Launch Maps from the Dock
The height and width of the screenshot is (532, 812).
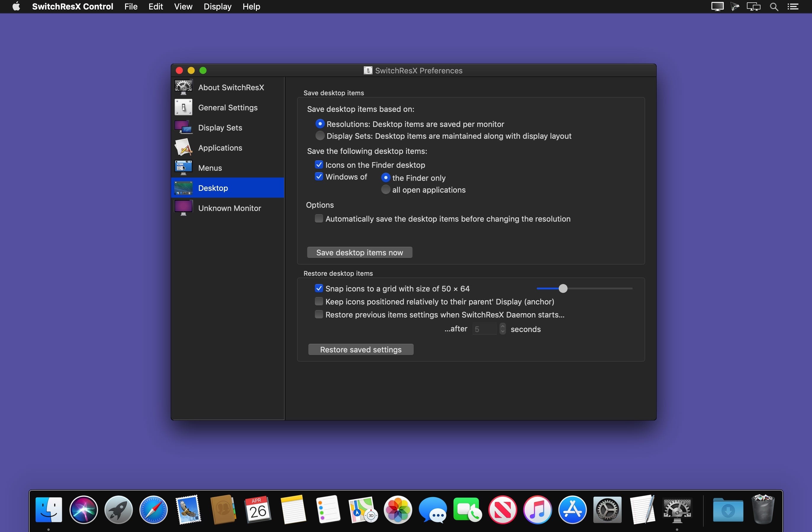363,510
